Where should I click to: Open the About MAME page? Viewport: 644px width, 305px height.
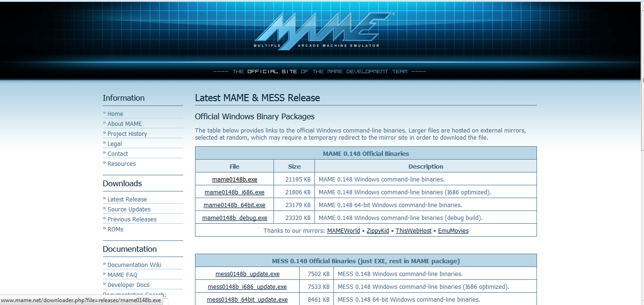(x=124, y=124)
